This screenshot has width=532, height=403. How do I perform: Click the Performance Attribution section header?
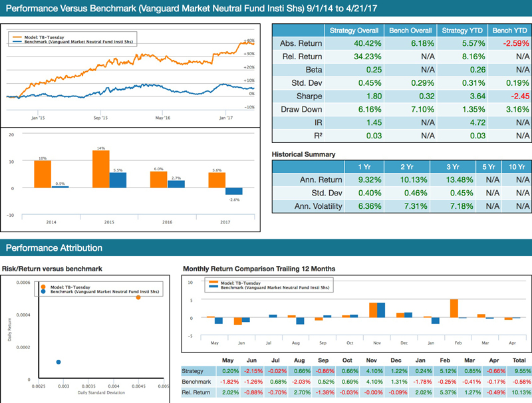[55, 248]
